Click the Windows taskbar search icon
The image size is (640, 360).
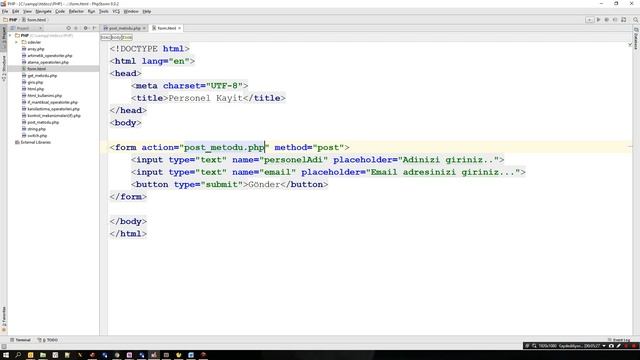pyautogui.click(x=18, y=355)
